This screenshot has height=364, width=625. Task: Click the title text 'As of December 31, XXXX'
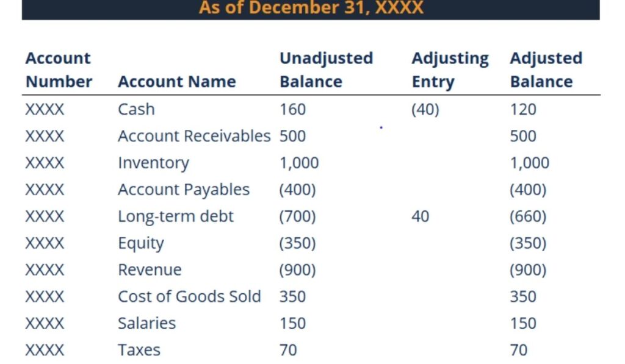pyautogui.click(x=311, y=8)
